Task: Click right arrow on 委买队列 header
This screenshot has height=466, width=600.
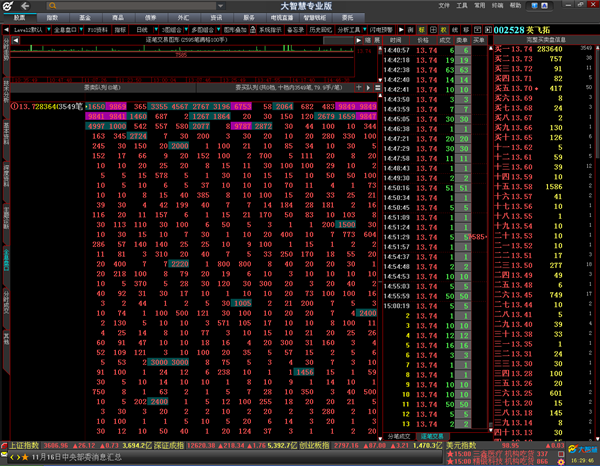Action: tap(368, 88)
